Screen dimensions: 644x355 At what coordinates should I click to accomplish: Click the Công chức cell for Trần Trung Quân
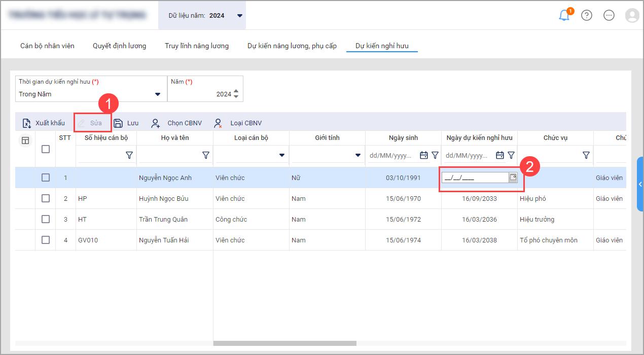231,219
